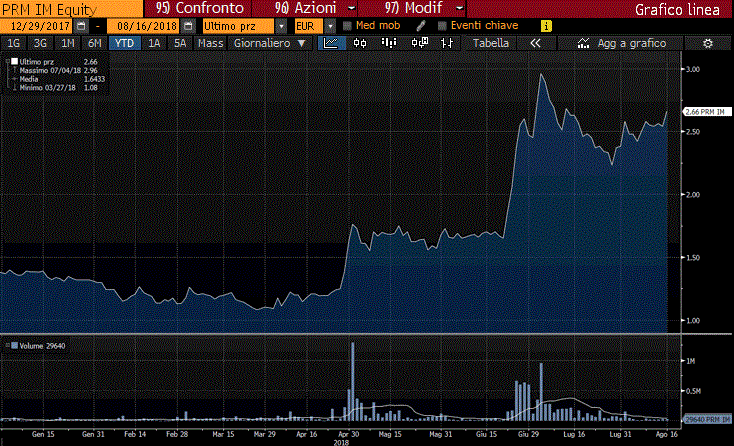The height and width of the screenshot is (446, 734).
Task: Open the EUR currency dropdown
Action: [330, 26]
